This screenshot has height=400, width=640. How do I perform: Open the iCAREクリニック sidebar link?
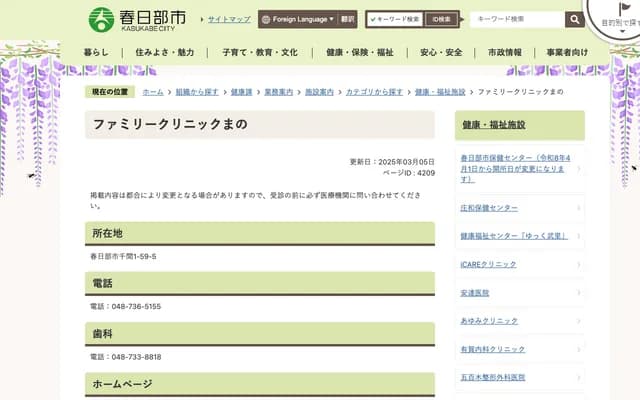[x=488, y=264]
